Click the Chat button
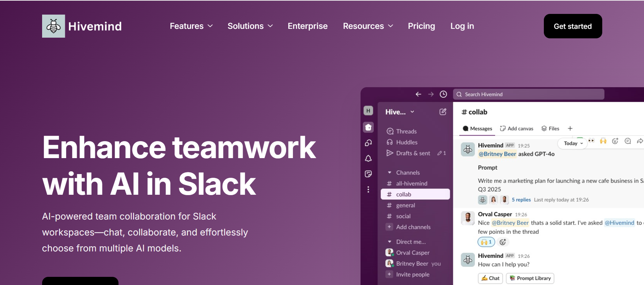 point(491,278)
